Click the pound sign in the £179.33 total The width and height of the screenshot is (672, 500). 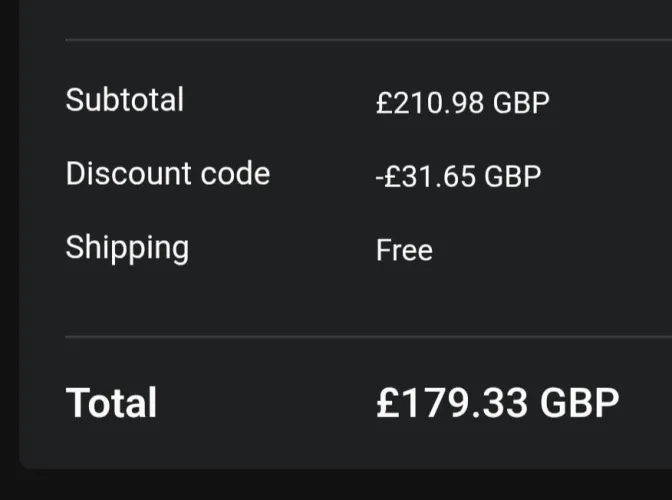click(x=387, y=402)
